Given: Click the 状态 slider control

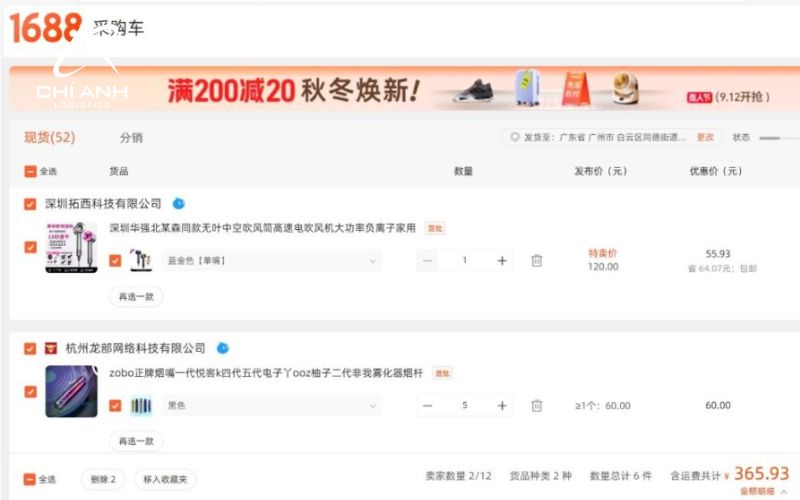Looking at the screenshot, I should [779, 138].
